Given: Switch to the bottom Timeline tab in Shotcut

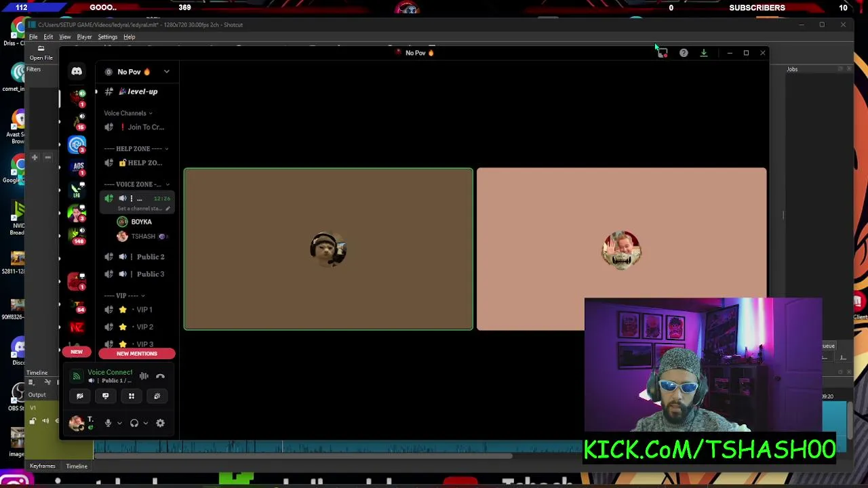Looking at the screenshot, I should pyautogui.click(x=77, y=466).
